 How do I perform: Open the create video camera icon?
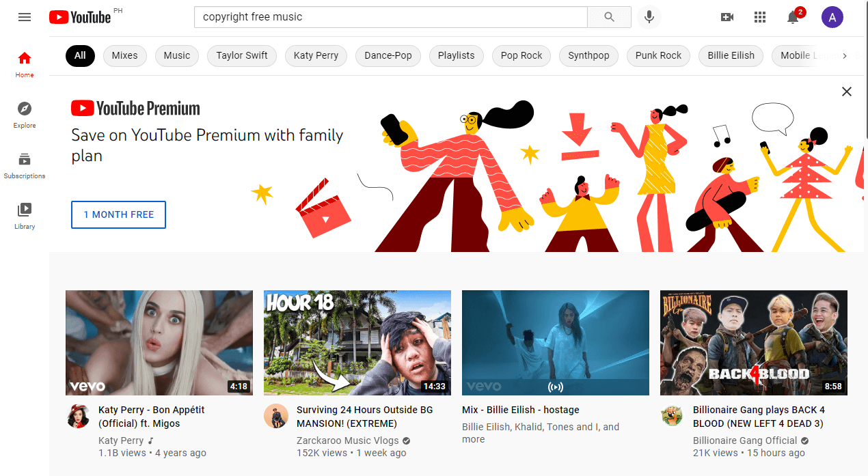click(x=727, y=17)
